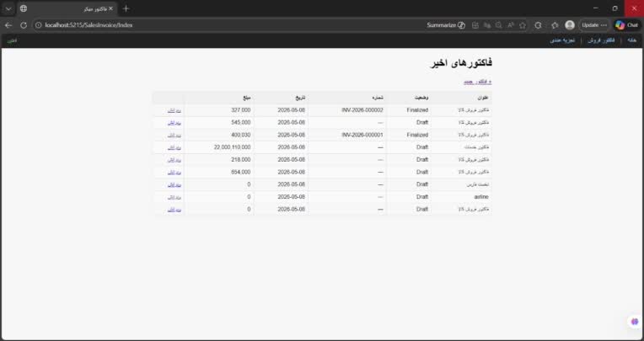Click invoice number INV-2026-000002
This screenshot has height=341, width=644.
pos(362,110)
